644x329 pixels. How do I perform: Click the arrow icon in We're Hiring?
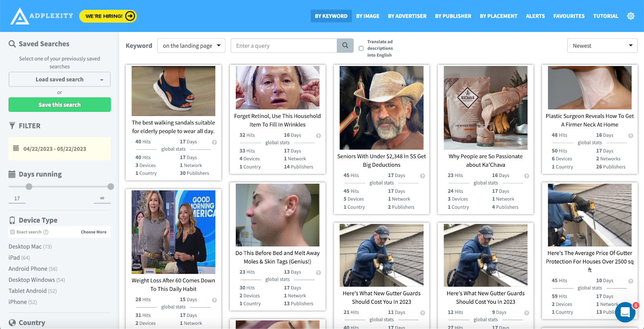click(x=130, y=16)
